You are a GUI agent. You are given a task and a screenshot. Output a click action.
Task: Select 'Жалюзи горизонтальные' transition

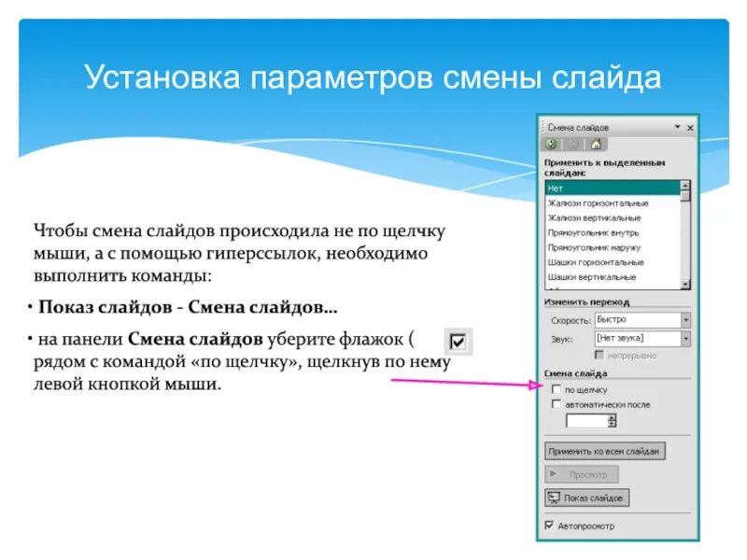tap(613, 203)
